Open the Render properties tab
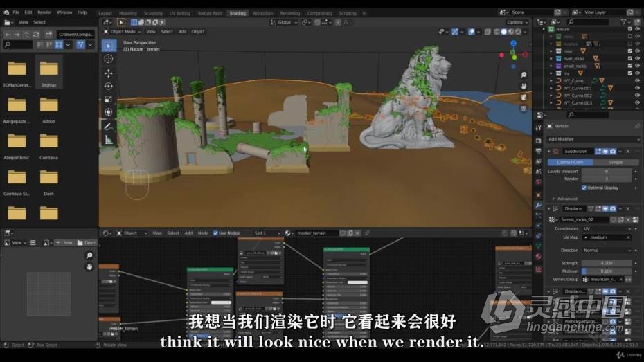Screen dimensions: 644x362 539,141
